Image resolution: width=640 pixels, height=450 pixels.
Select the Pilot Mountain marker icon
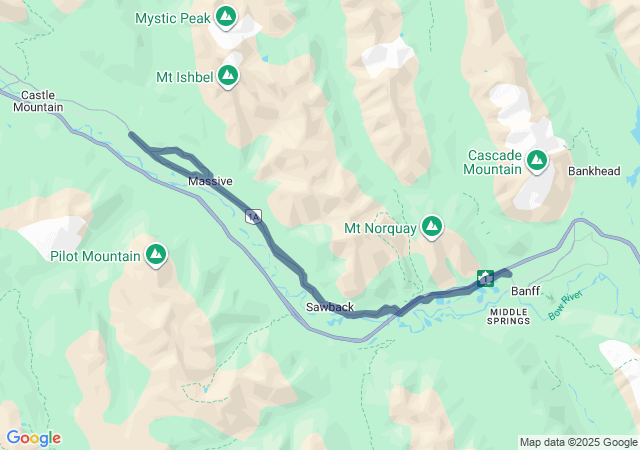point(156,255)
